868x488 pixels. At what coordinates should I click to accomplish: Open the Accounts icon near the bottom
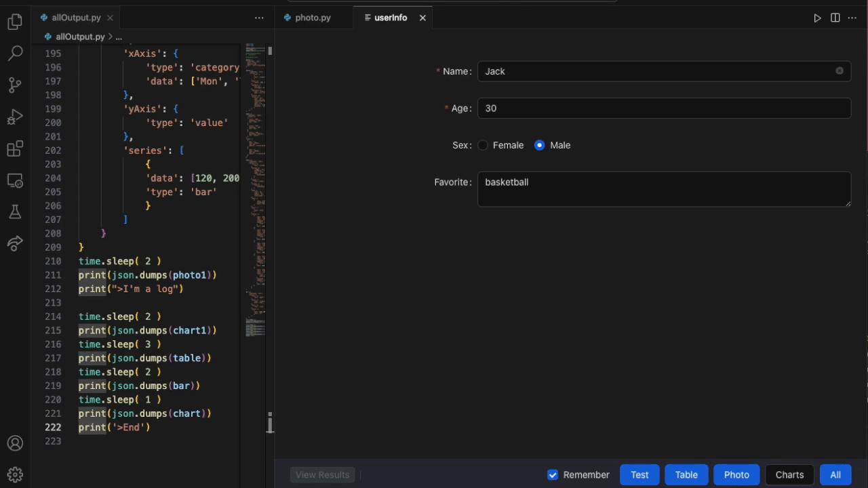(15, 443)
